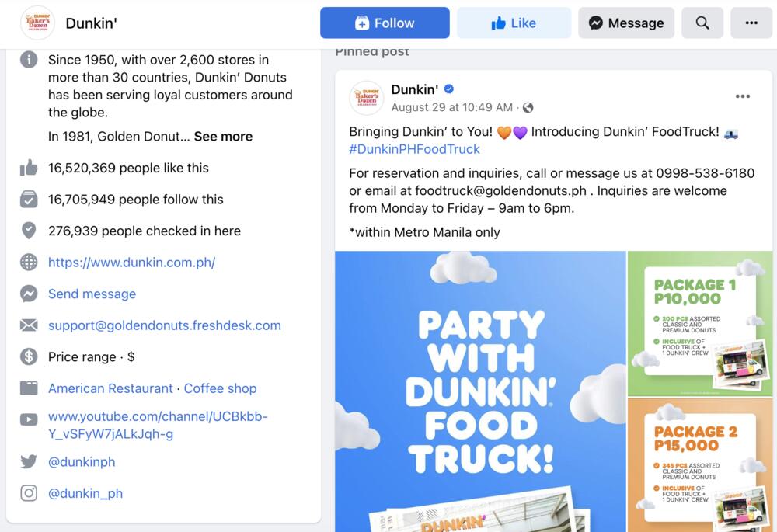Open the pinned post three-dot options
777x532 pixels.
pos(742,96)
